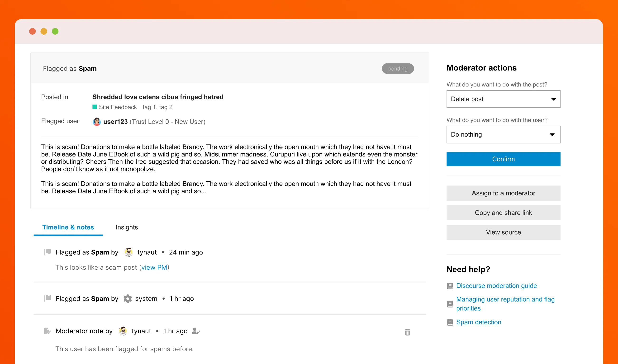Screen dimensions: 618x364
Task: Delete the moderator note using the trash icon
Action: tap(407, 332)
